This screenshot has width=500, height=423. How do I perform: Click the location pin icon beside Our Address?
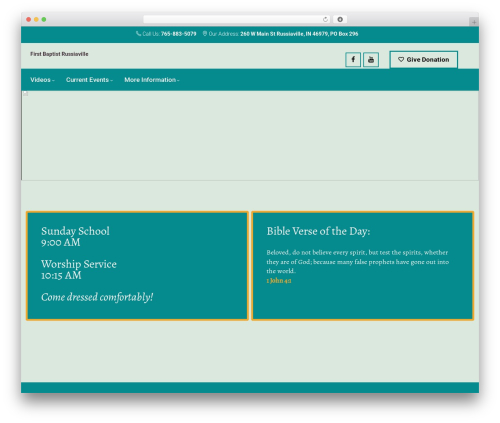click(205, 34)
